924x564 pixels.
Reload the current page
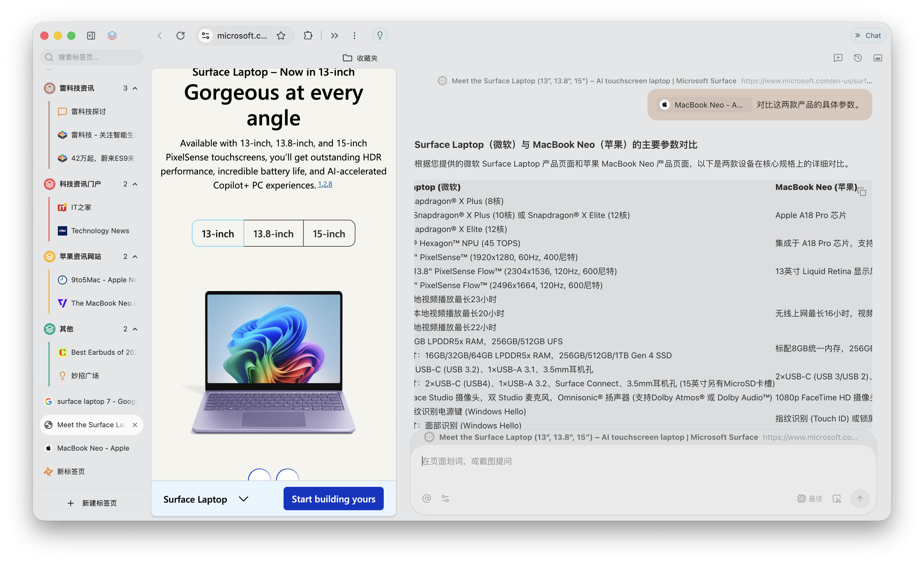tap(180, 36)
